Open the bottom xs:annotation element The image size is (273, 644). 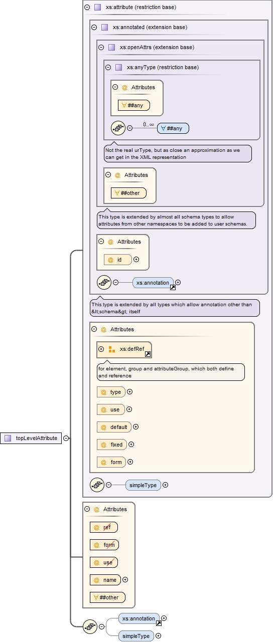139,618
